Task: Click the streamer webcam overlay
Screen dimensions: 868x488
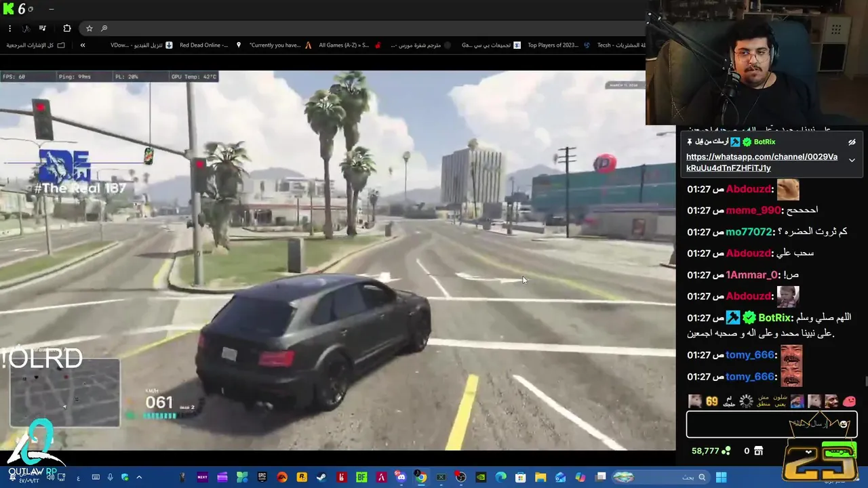Action: point(757,62)
